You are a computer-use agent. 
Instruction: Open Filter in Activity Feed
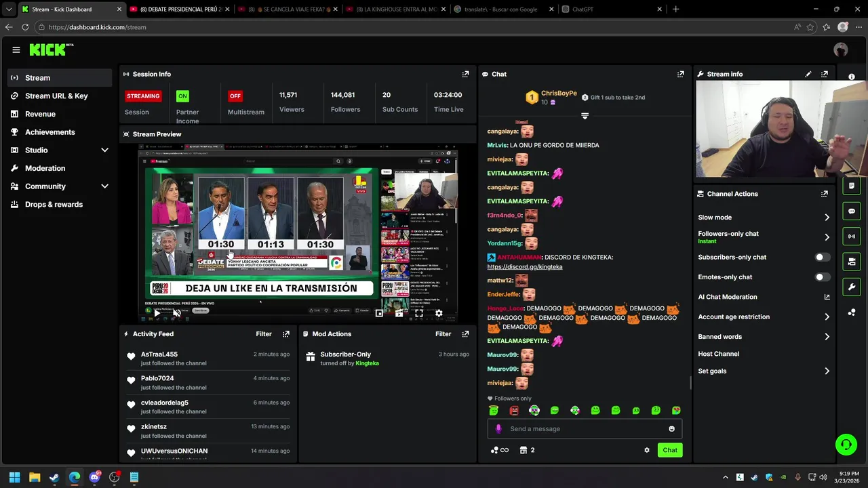click(264, 334)
